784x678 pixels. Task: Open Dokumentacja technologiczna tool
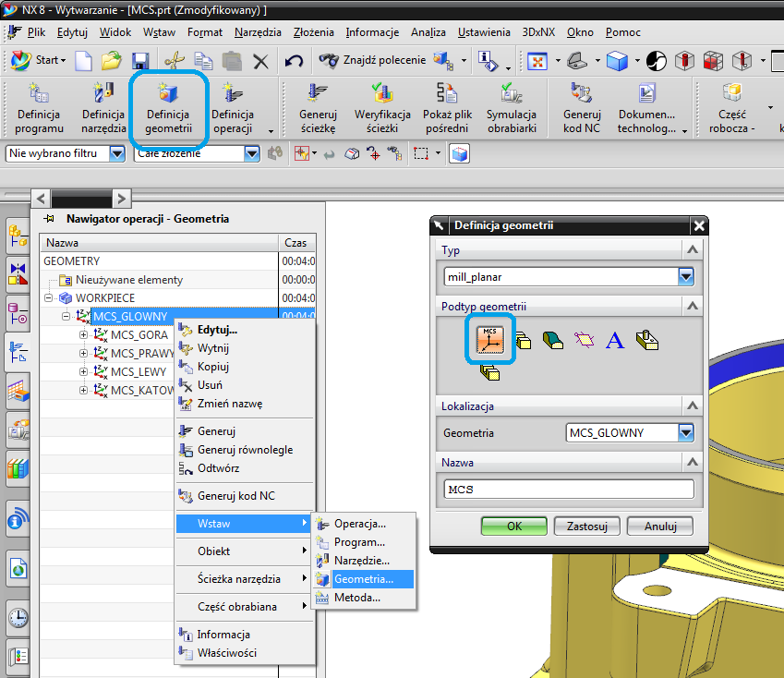(x=646, y=108)
